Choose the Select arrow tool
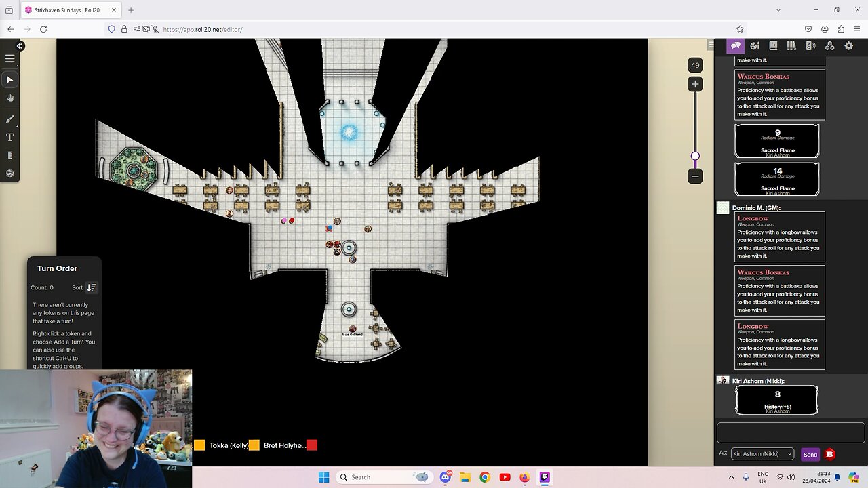This screenshot has height=488, width=868. pyautogui.click(x=10, y=80)
